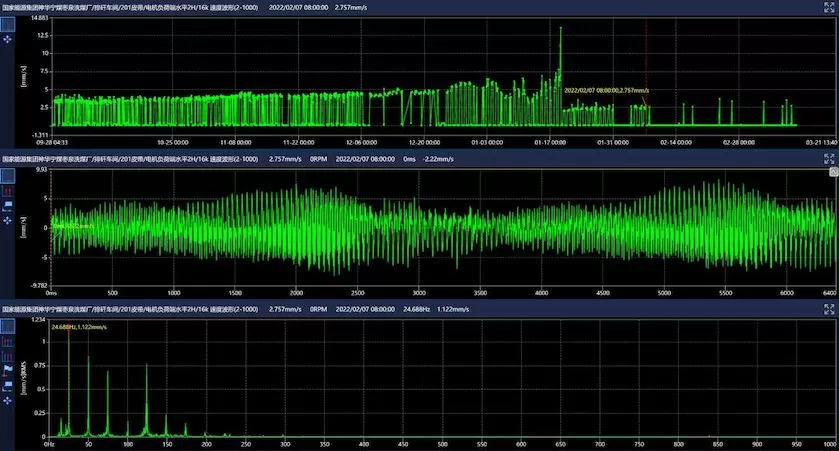This screenshot has width=839, height=451.
Task: Click the harmonic cursor icon in spectrum toolbar
Action: click(8, 342)
